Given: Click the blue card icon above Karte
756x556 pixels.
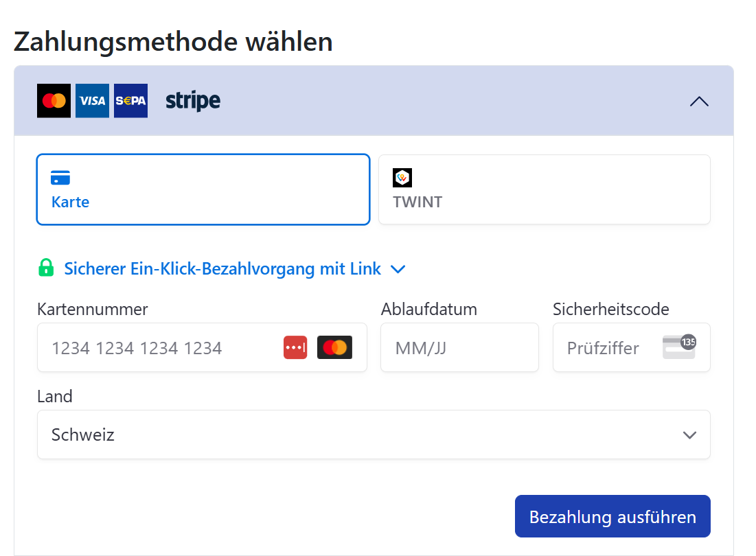Looking at the screenshot, I should (60, 178).
